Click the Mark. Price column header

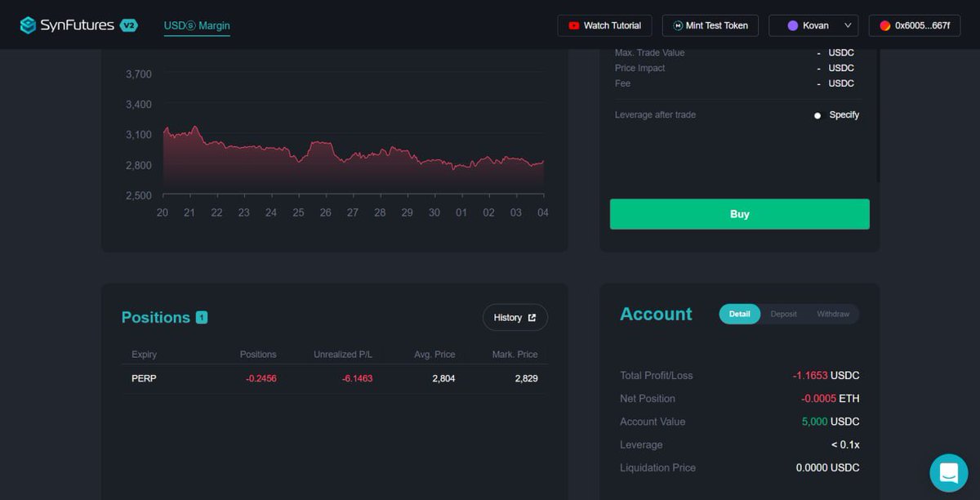(x=514, y=355)
